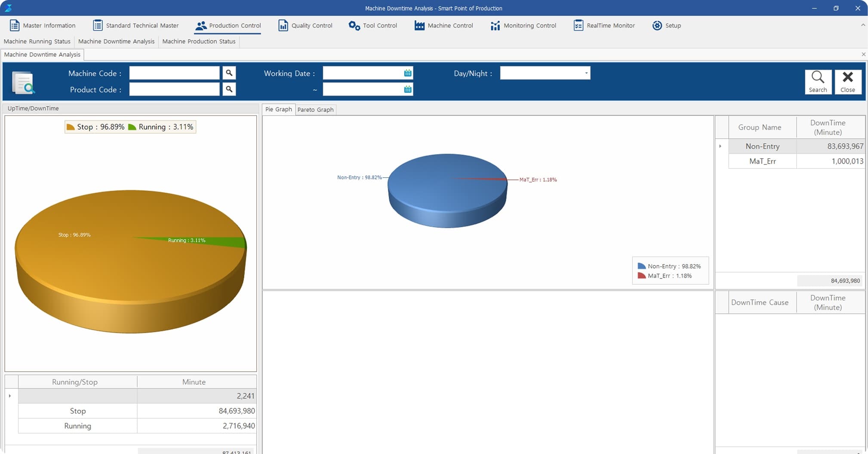Click the Product Code lookup magnifier

click(229, 89)
